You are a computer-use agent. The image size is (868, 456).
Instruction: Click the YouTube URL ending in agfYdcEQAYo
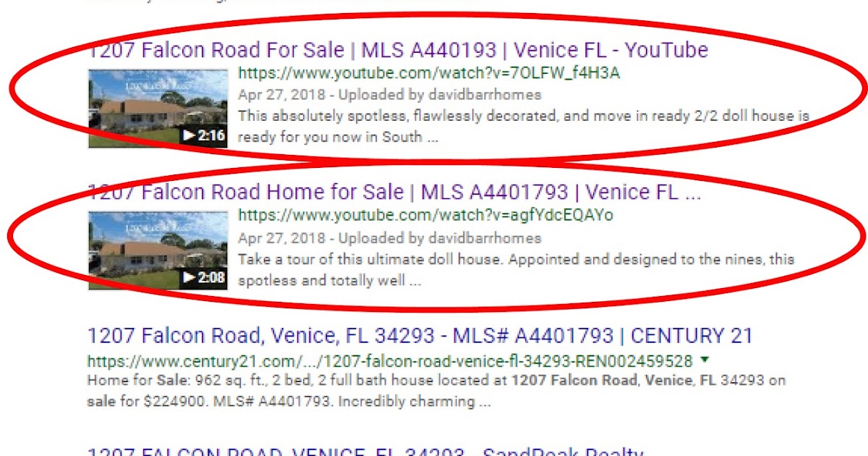click(x=426, y=215)
